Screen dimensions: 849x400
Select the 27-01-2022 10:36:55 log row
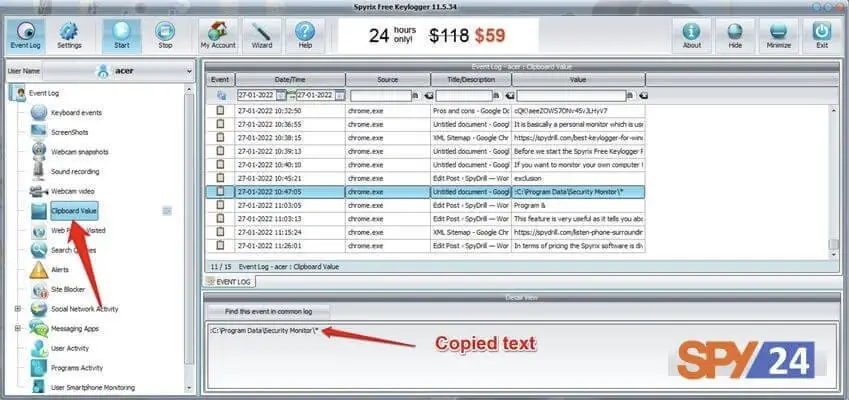(426, 124)
